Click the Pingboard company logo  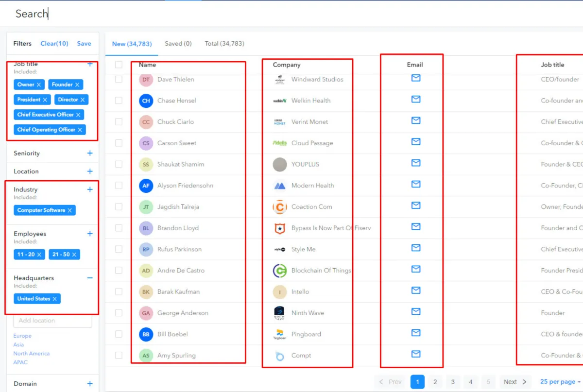[280, 334]
